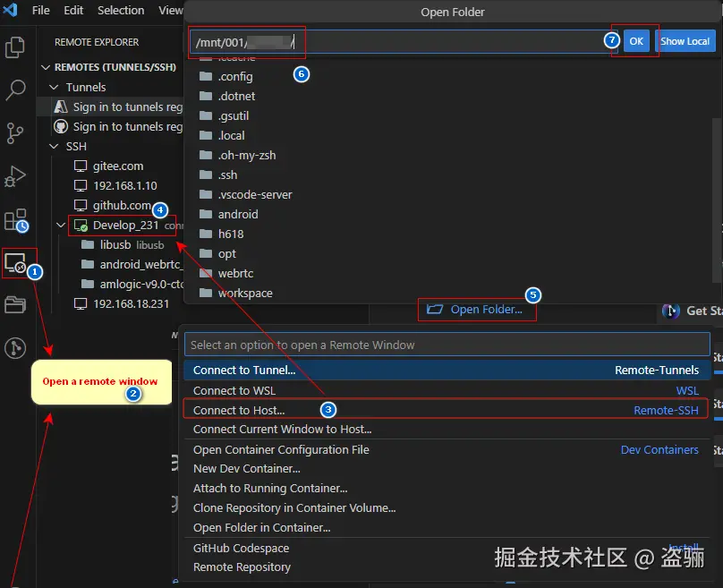Viewport: 723px width, 588px height.
Task: Click OK in Open Folder dialog
Action: 636,41
